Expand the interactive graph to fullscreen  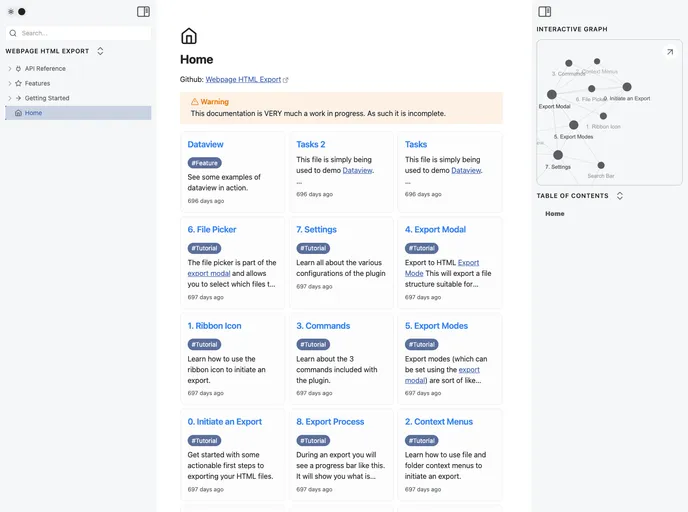(x=669, y=52)
